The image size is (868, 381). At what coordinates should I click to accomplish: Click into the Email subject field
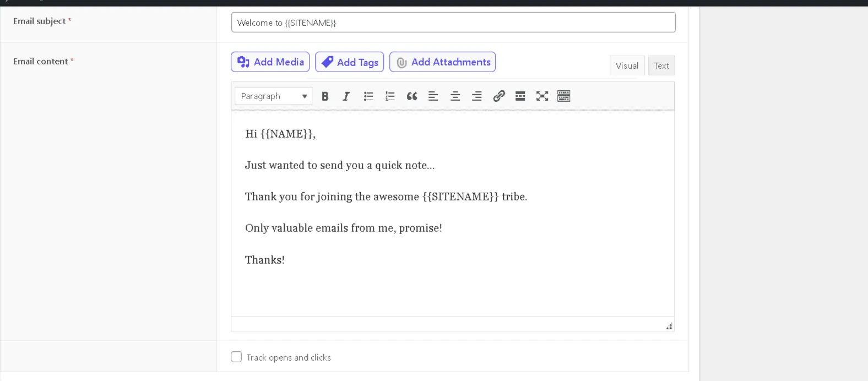453,23
